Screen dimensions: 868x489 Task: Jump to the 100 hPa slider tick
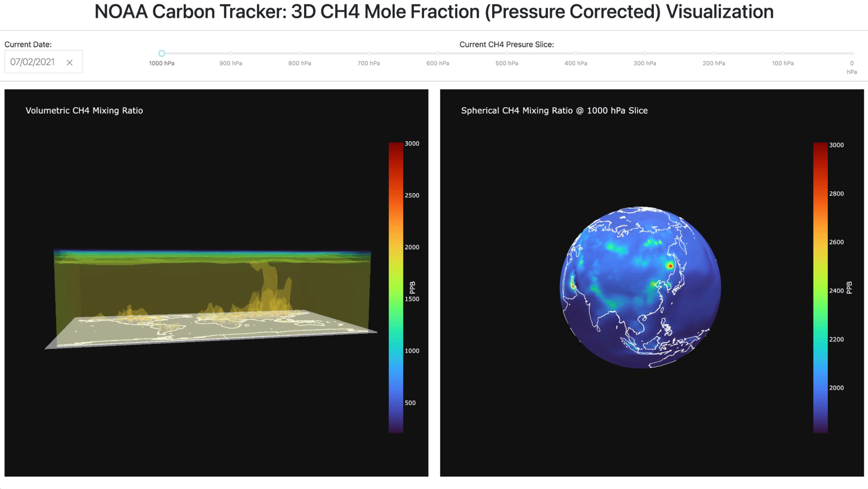click(783, 53)
